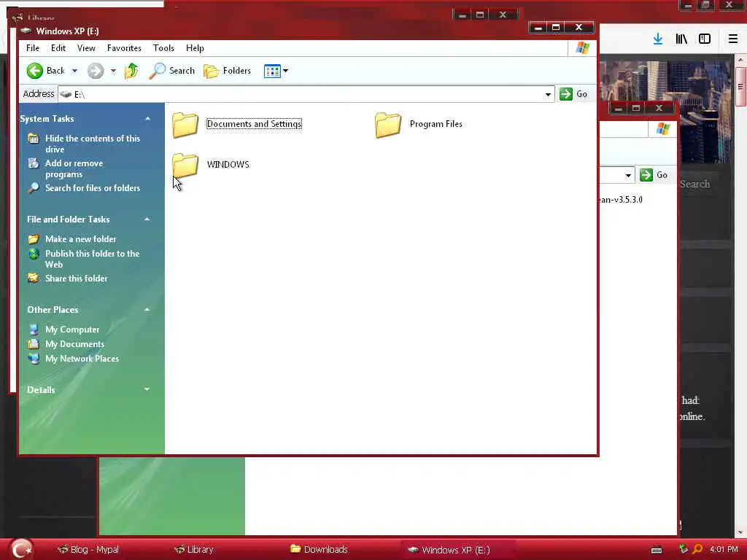Click the Program Files folder name
747x560 pixels.
click(x=436, y=124)
